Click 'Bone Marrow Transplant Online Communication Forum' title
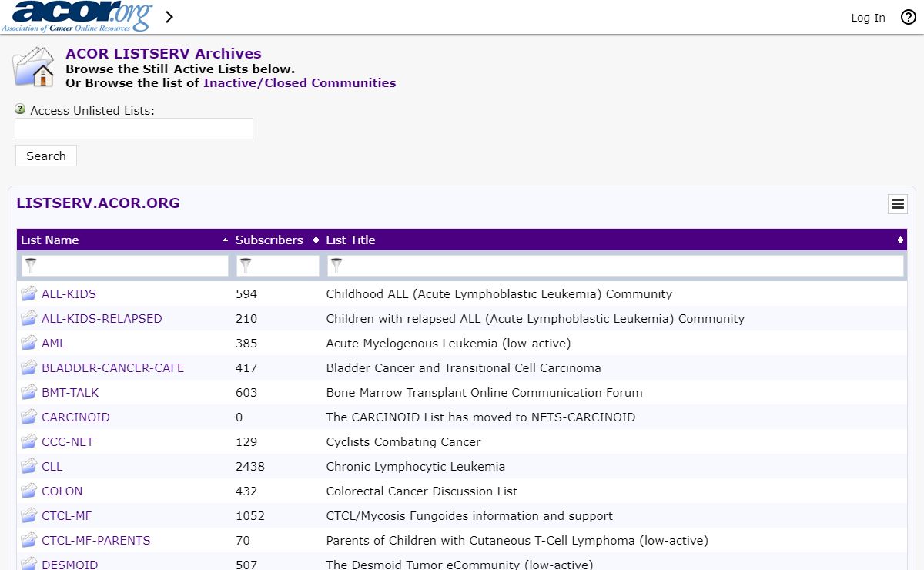 click(x=484, y=393)
